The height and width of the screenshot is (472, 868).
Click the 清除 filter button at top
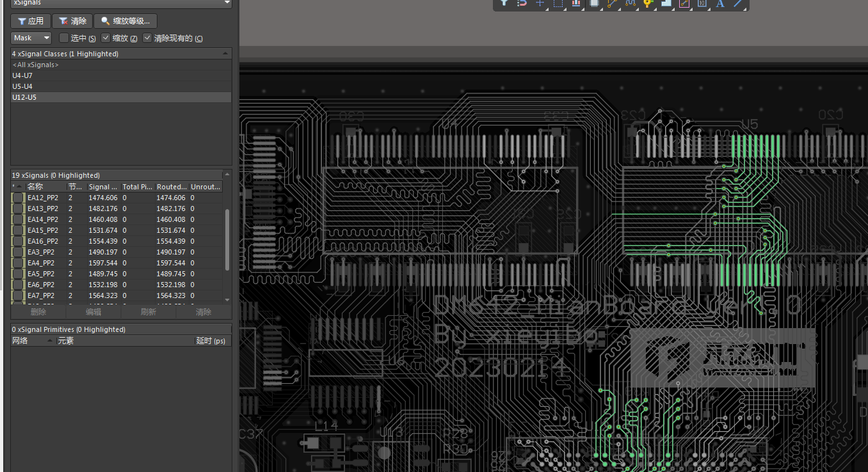point(72,21)
